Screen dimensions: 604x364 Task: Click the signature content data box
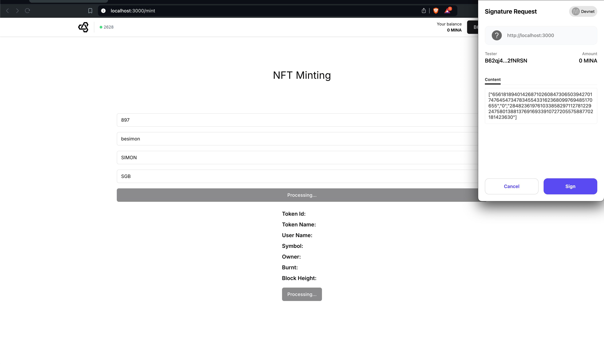pyautogui.click(x=541, y=106)
